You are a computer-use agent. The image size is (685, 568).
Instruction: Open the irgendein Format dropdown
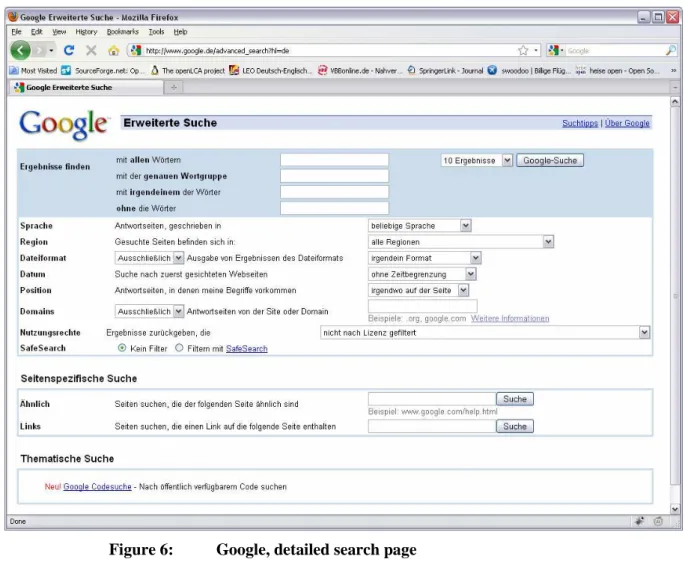pos(425,258)
